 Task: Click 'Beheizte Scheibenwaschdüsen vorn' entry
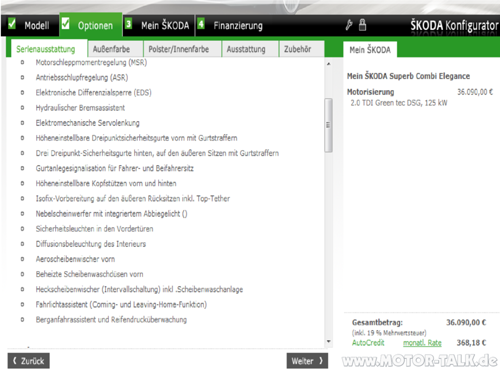point(89,274)
